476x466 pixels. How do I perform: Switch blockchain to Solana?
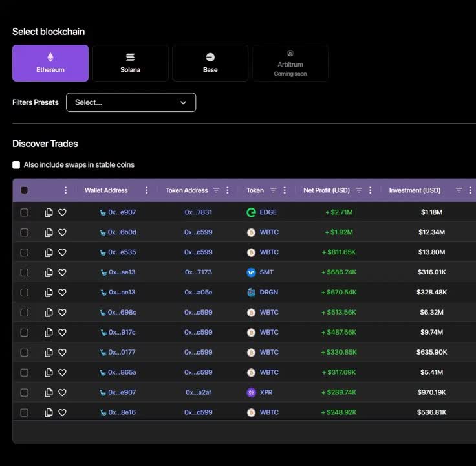coord(130,63)
